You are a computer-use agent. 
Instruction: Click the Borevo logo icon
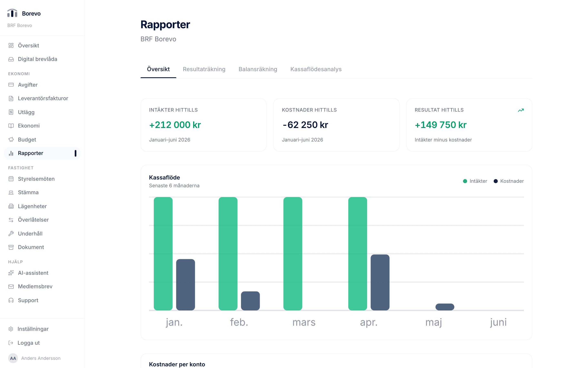[x=12, y=13]
